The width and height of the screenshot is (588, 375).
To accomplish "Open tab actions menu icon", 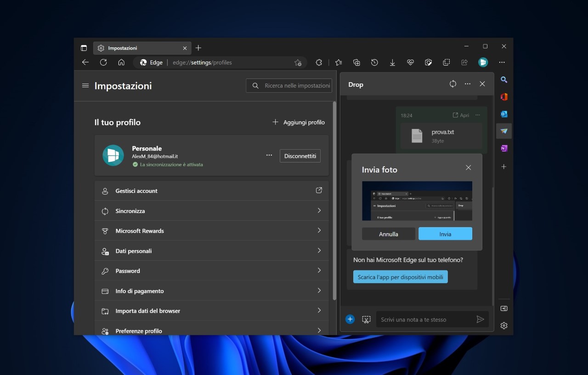I will point(84,48).
